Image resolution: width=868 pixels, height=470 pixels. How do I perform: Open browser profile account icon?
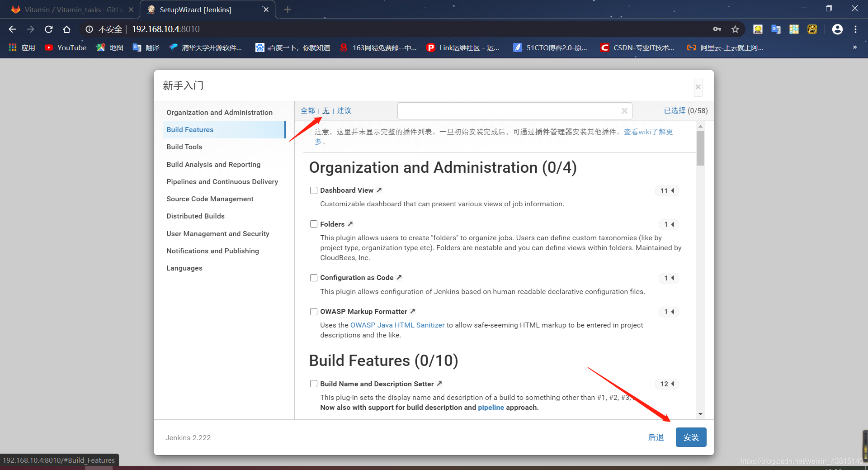pyautogui.click(x=837, y=29)
